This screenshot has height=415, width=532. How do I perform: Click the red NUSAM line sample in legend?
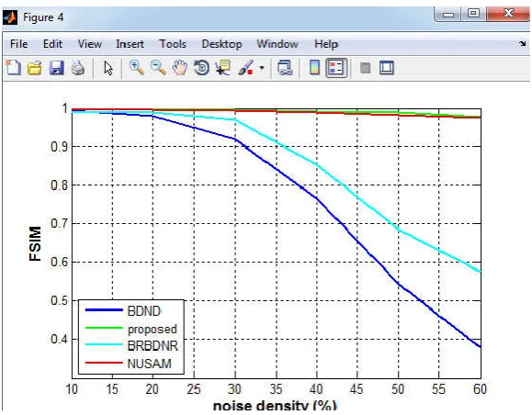pyautogui.click(x=104, y=363)
